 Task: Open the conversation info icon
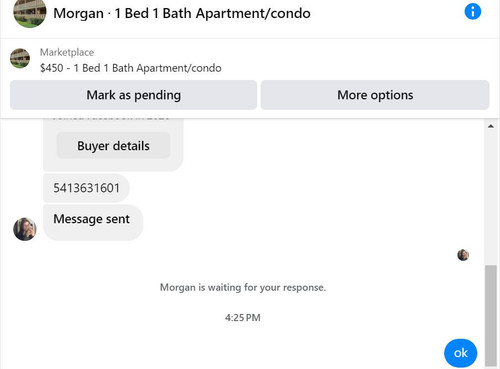(473, 12)
